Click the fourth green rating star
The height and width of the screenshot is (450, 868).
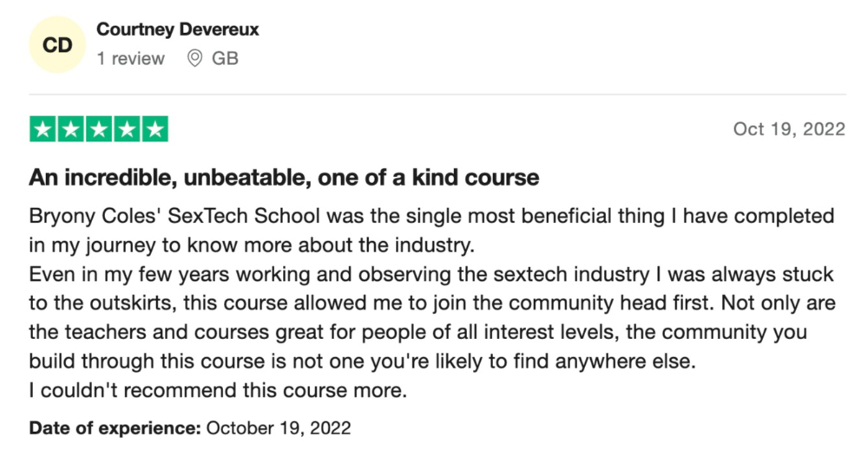tap(128, 129)
